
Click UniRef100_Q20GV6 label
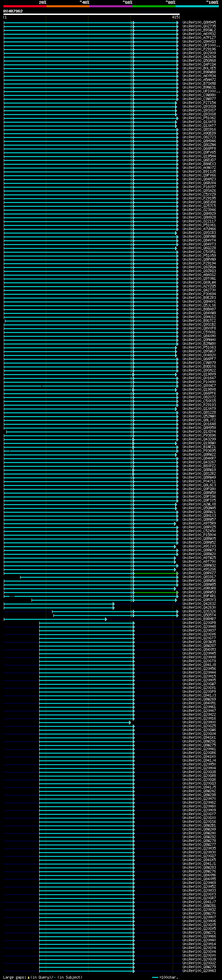tap(199, 634)
